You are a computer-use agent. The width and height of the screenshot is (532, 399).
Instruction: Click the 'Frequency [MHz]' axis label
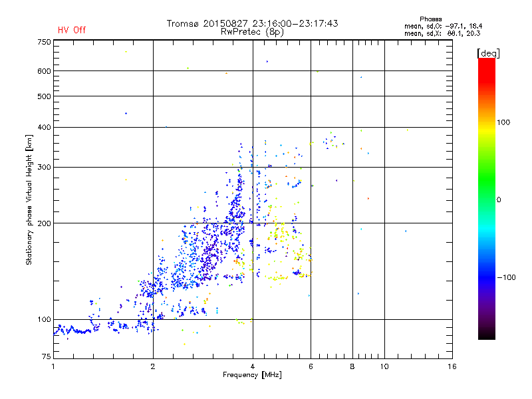point(252,375)
